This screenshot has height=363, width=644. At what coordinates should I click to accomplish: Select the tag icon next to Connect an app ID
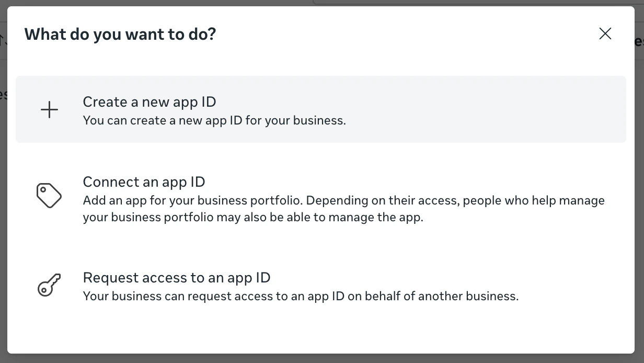(49, 194)
